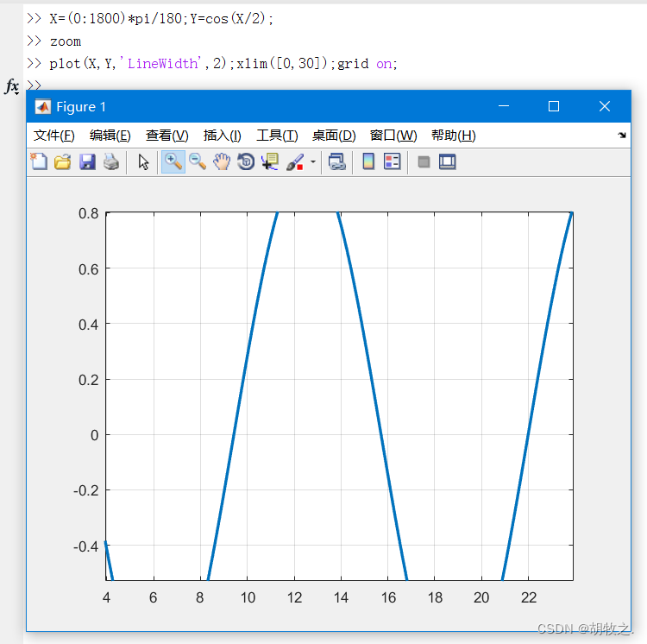Viewport: 647px width, 644px height.
Task: Click the x-axis tick label 10
Action: [248, 597]
